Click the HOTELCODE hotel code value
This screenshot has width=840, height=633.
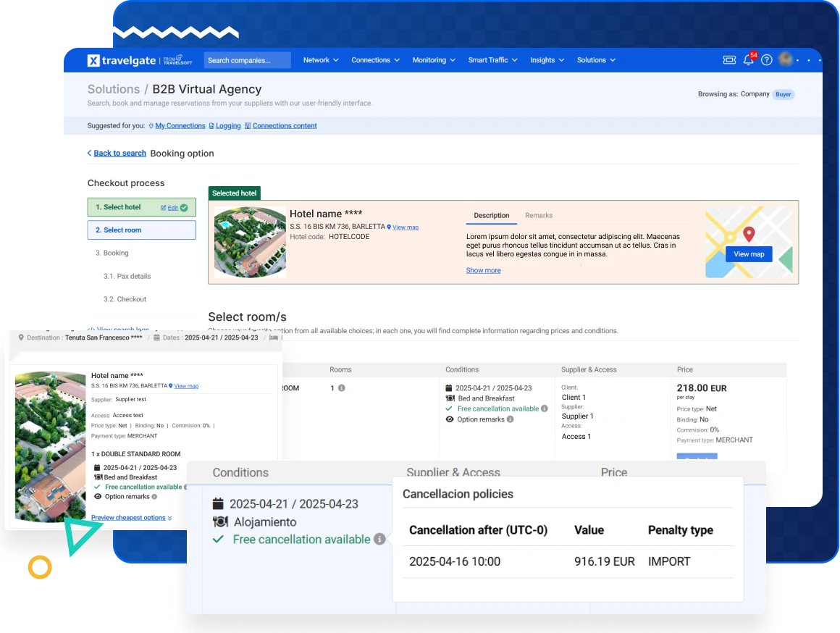click(x=349, y=237)
